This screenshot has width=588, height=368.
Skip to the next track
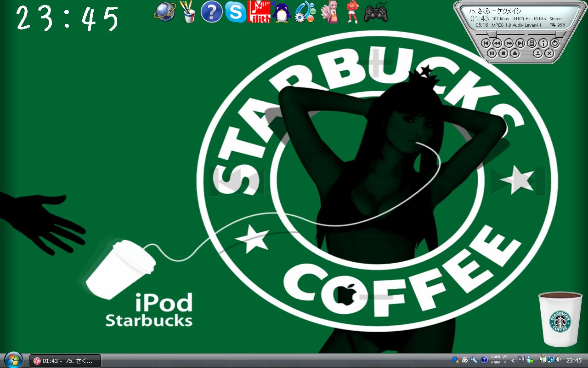tap(520, 43)
